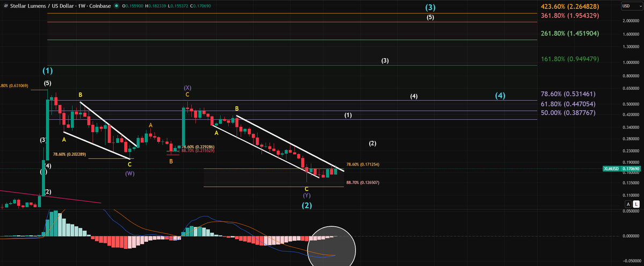Select the 161.80% (0.949479) Fibonacci label

570,59
